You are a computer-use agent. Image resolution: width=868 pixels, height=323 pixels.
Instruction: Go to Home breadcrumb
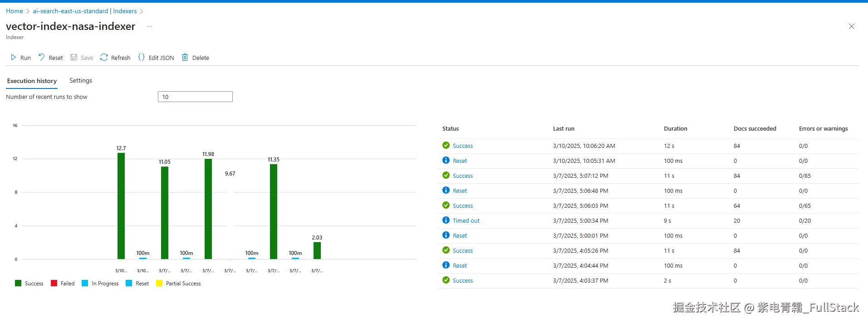[x=15, y=11]
